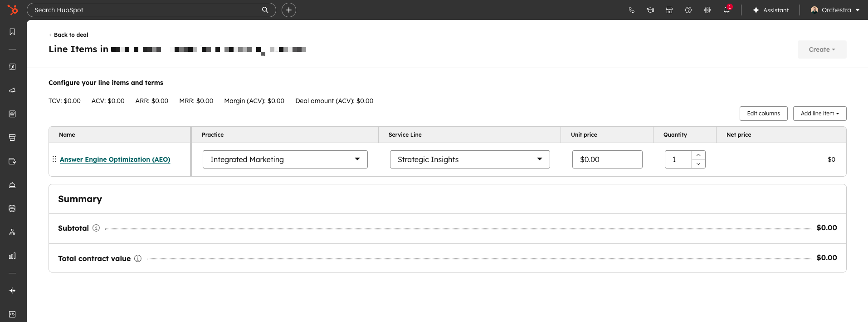This screenshot has height=322, width=868.
Task: Click the Subtotal info icon
Action: 96,228
